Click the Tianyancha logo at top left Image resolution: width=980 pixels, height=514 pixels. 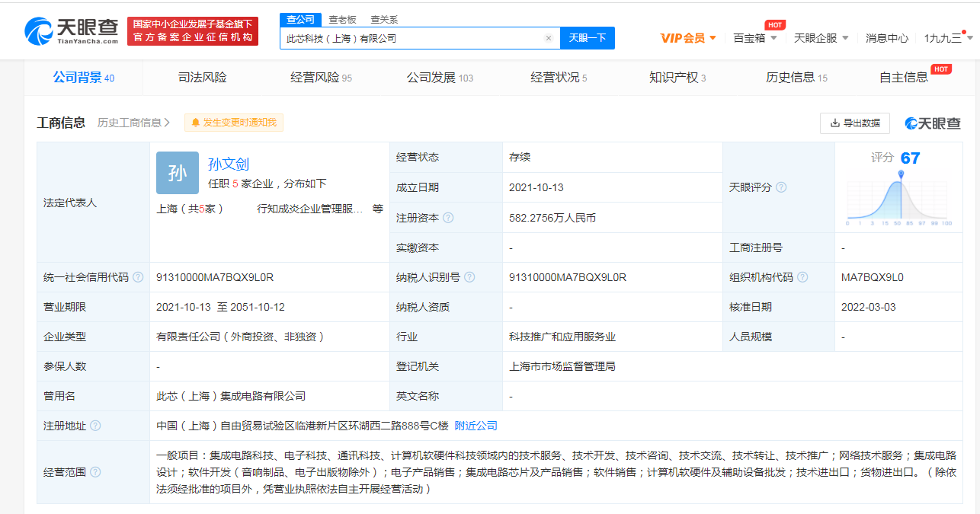coord(72,31)
